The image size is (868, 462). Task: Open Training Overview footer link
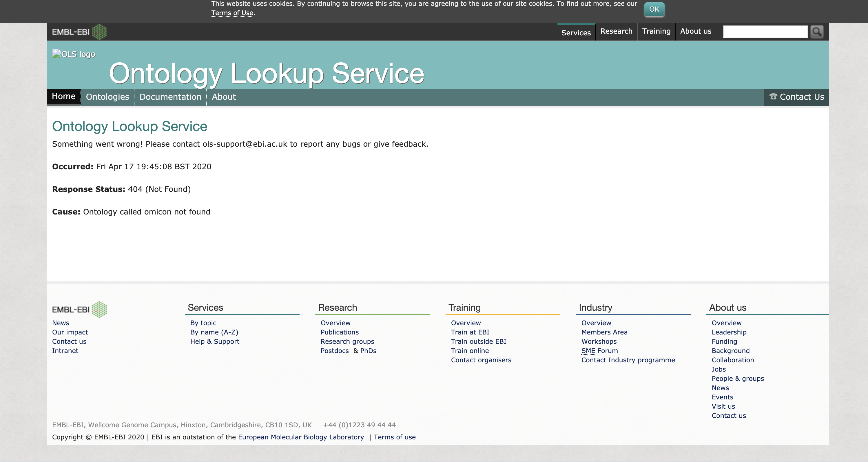(466, 323)
